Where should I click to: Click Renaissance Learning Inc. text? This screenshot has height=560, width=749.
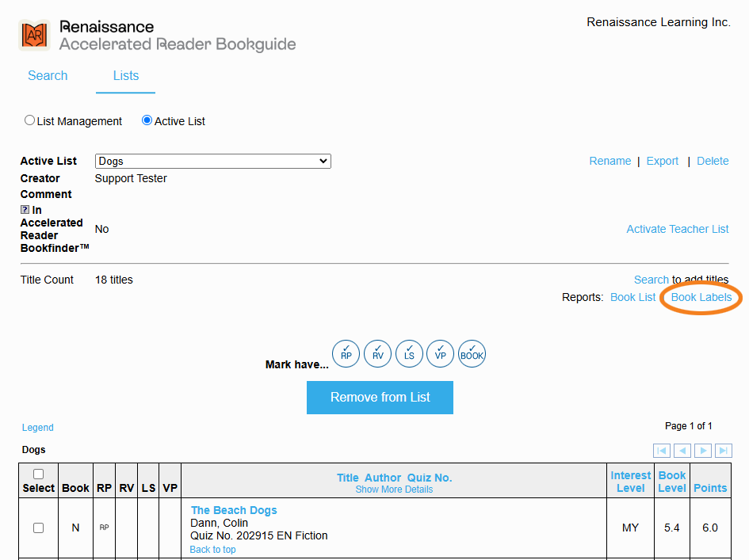(x=659, y=22)
